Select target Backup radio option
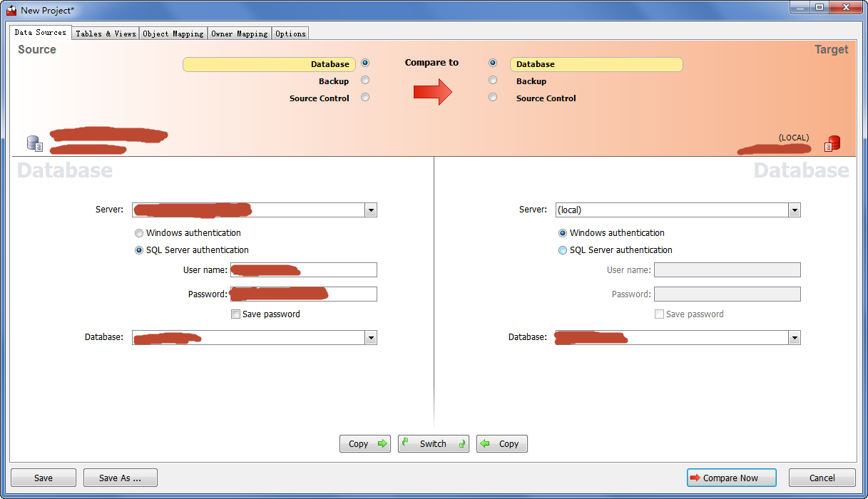This screenshot has height=499, width=868. [493, 80]
